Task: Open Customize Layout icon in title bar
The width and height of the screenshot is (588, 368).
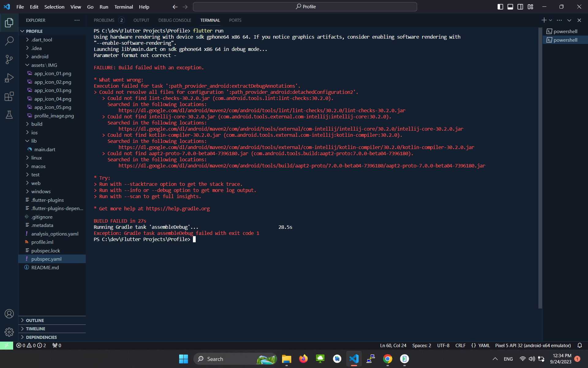Action: coord(530,7)
